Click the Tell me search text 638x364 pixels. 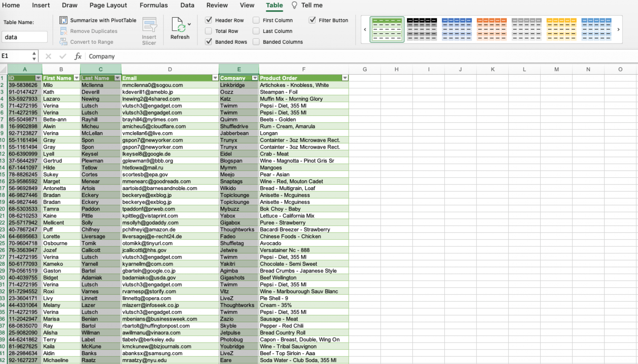pyautogui.click(x=312, y=5)
